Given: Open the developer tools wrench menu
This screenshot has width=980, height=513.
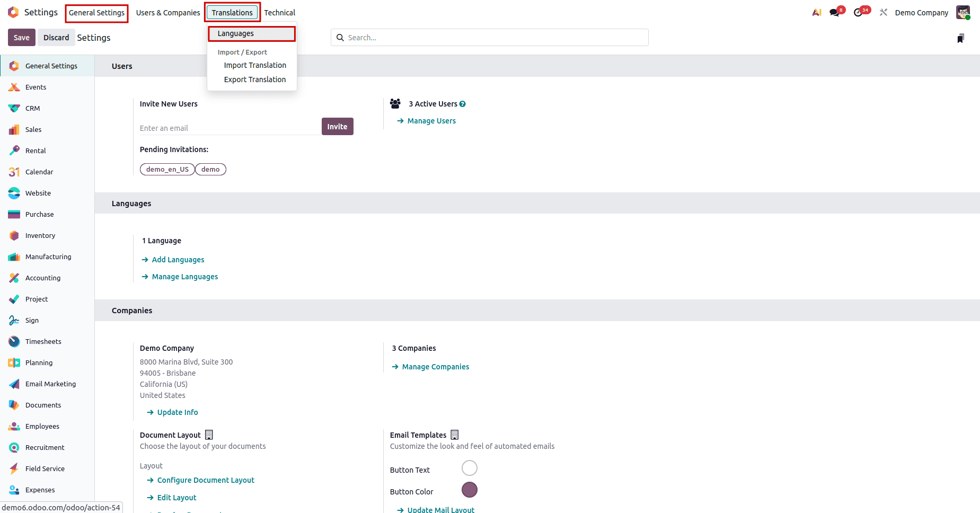Looking at the screenshot, I should [883, 12].
